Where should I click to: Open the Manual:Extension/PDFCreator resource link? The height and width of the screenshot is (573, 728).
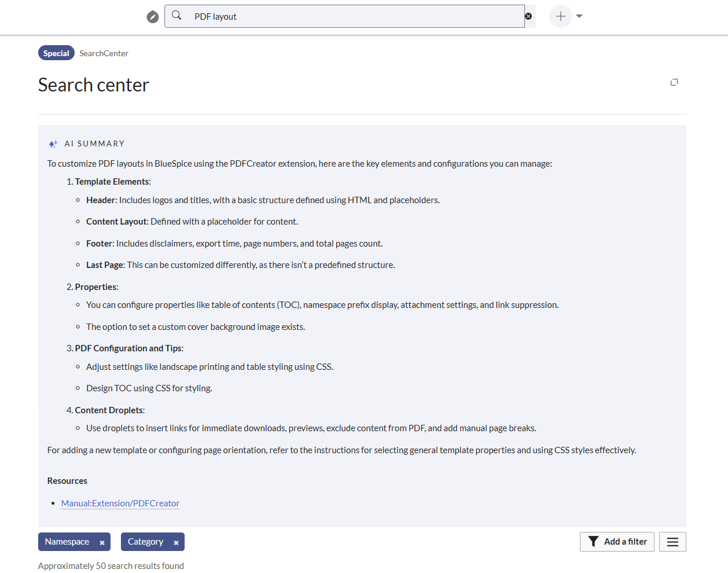click(120, 504)
